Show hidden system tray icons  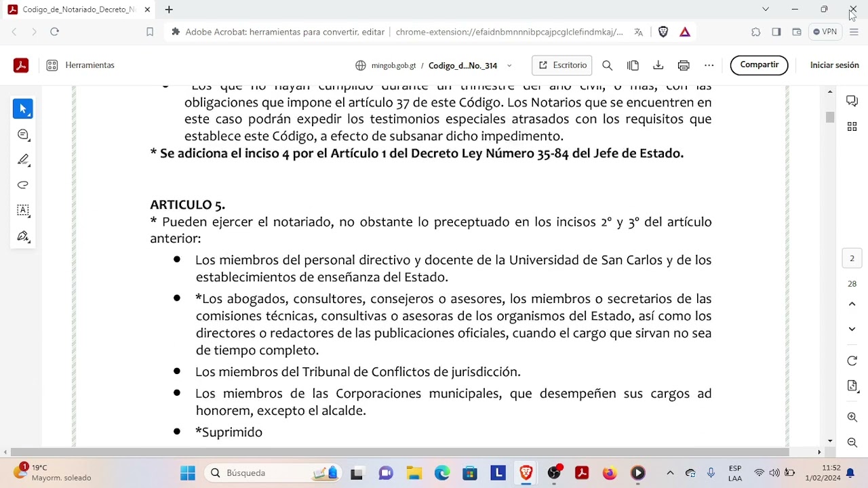click(x=670, y=473)
